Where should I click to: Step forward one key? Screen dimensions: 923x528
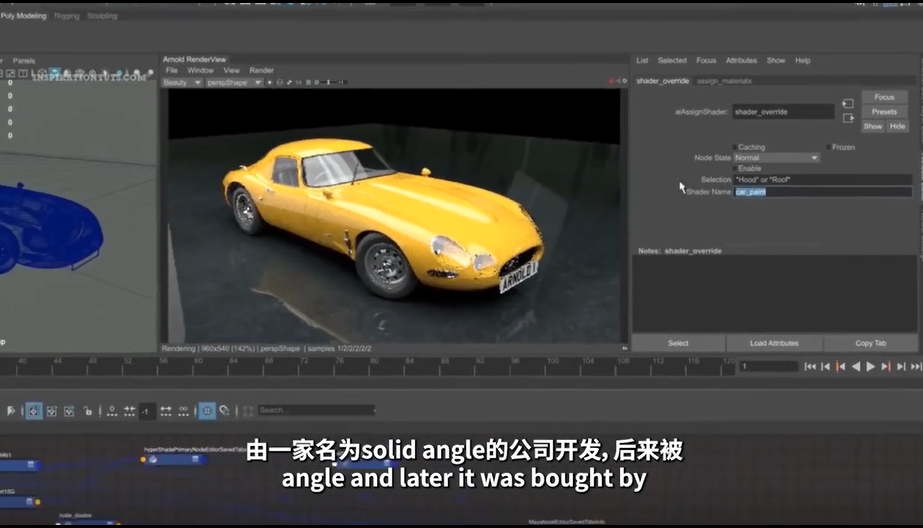coord(886,367)
